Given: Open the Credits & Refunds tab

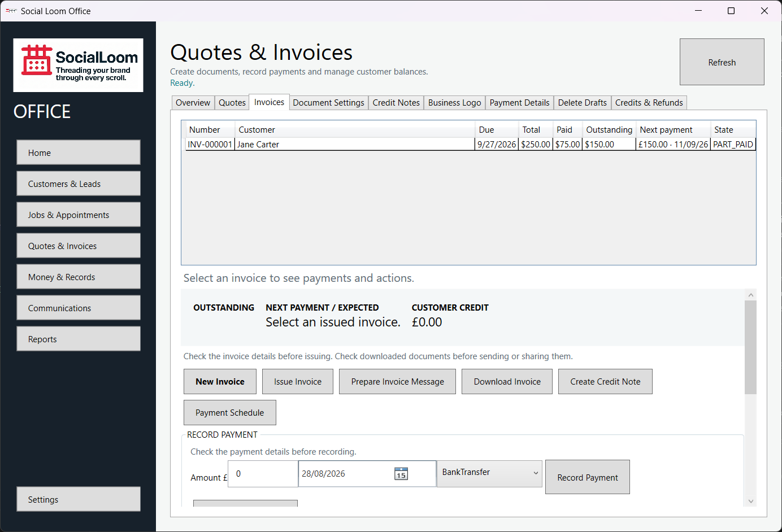Looking at the screenshot, I should [x=649, y=103].
